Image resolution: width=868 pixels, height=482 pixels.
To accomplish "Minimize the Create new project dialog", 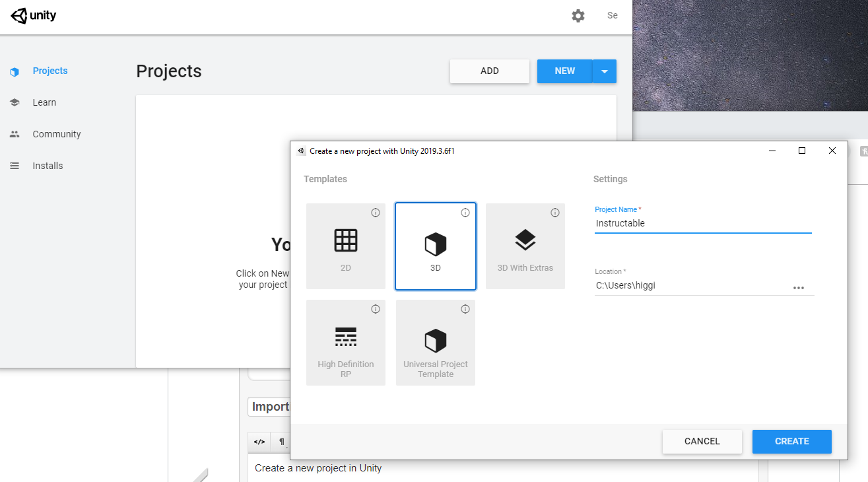I will (x=772, y=151).
